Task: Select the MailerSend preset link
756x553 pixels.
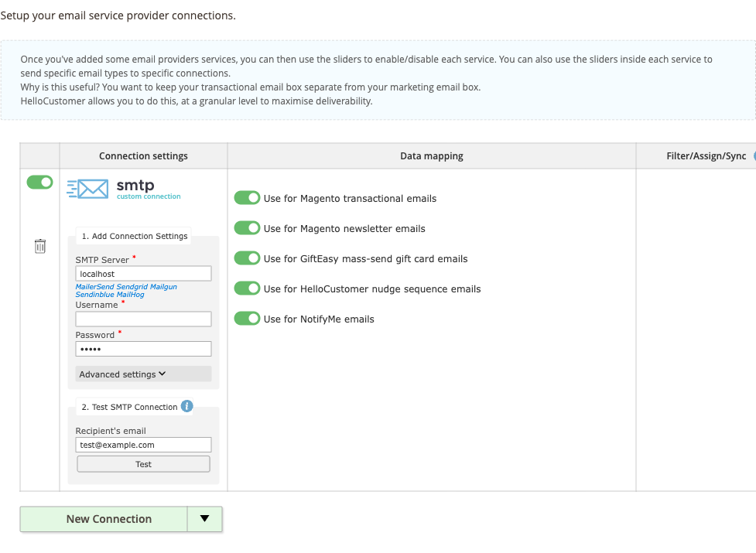Action: [x=94, y=287]
